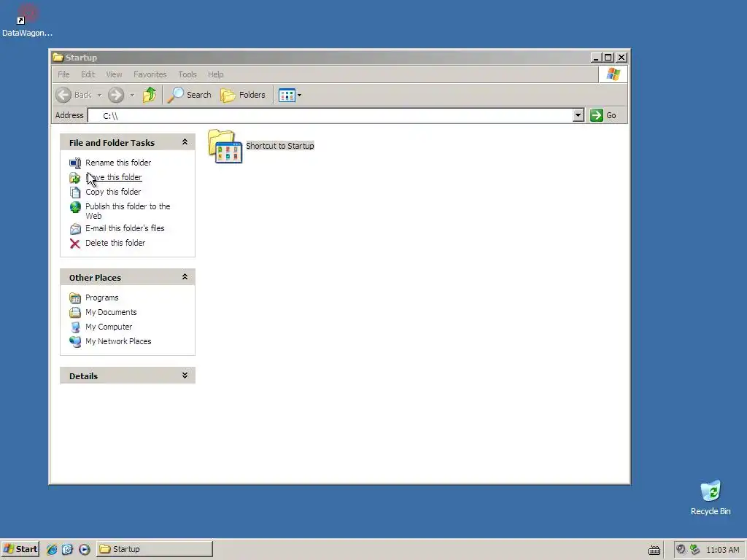This screenshot has height=560, width=747.
Task: Select the Shortcut to Startup folder icon
Action: pyautogui.click(x=225, y=146)
